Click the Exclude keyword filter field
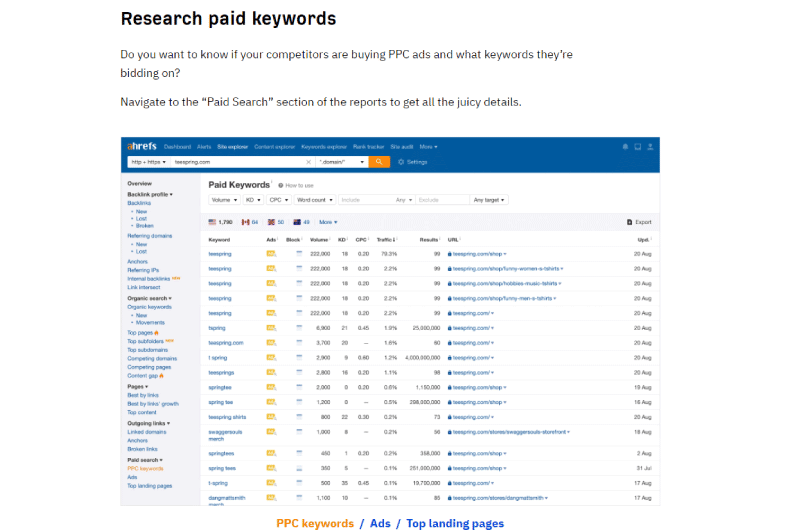800x530 pixels. point(442,200)
